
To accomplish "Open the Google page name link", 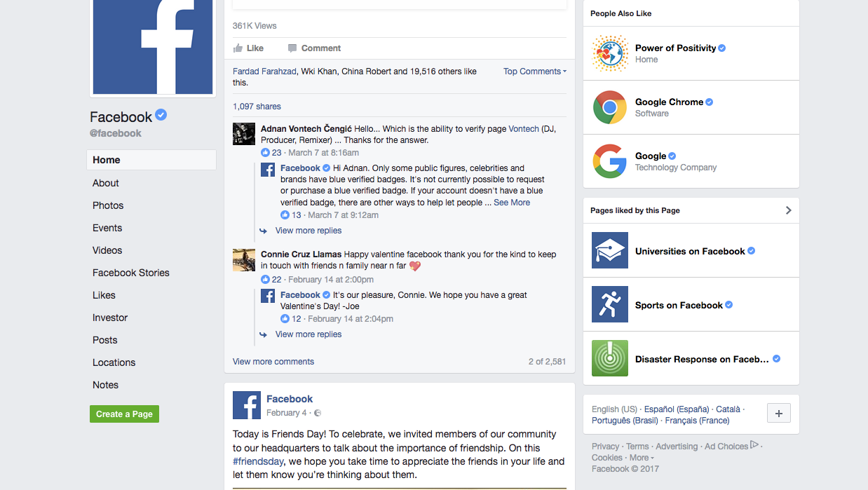I will point(651,156).
